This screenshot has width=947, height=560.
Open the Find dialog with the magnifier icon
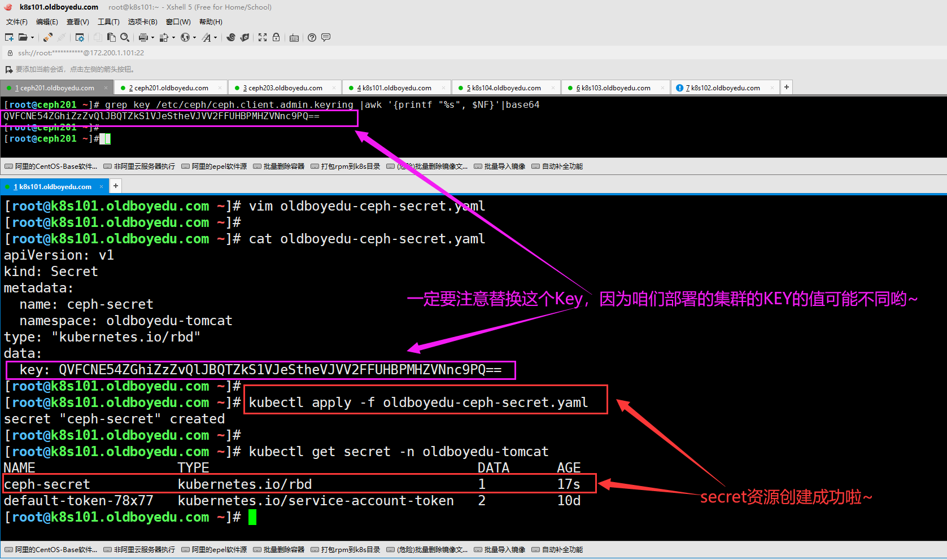(124, 37)
